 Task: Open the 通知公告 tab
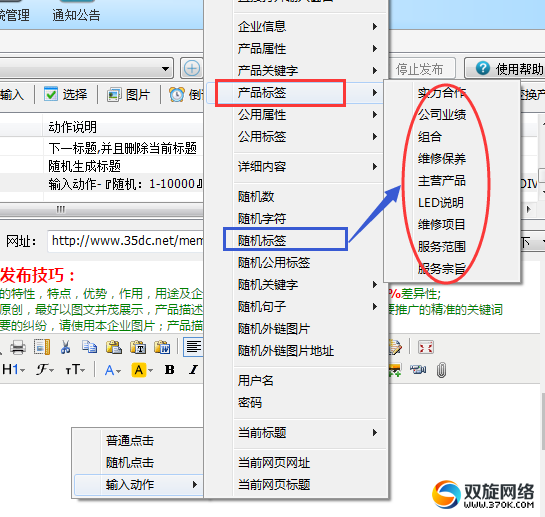click(76, 15)
